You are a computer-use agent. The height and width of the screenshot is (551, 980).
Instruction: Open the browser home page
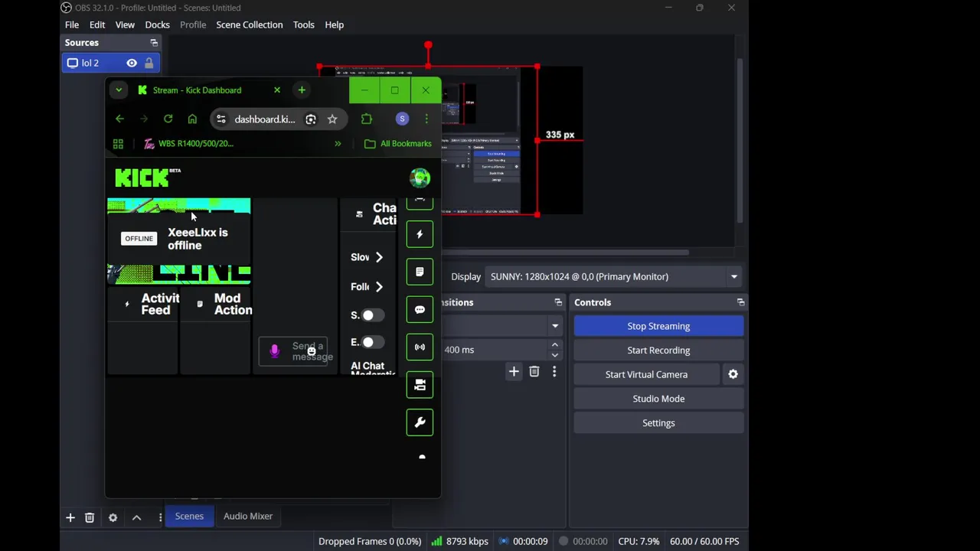coord(192,119)
